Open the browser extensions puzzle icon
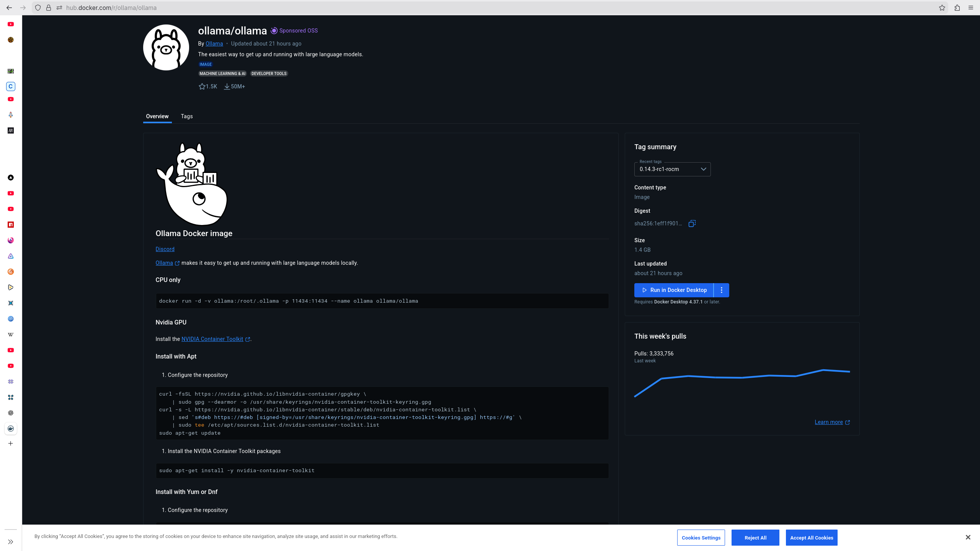The height and width of the screenshot is (551, 980). click(957, 8)
